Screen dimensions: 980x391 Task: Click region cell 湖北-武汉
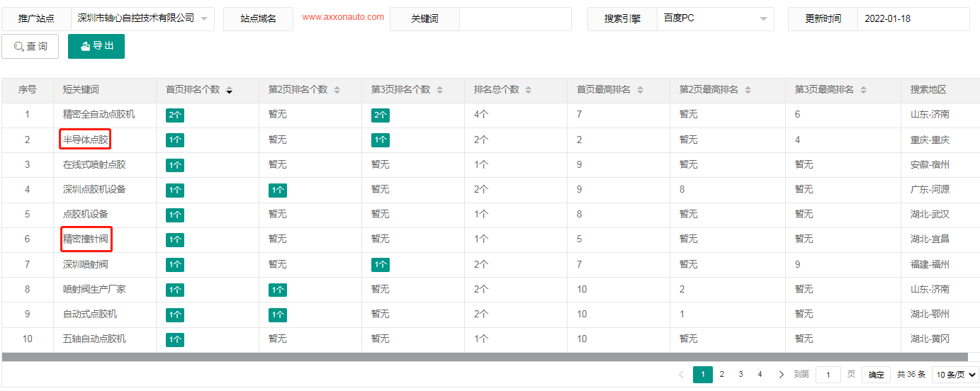(930, 214)
